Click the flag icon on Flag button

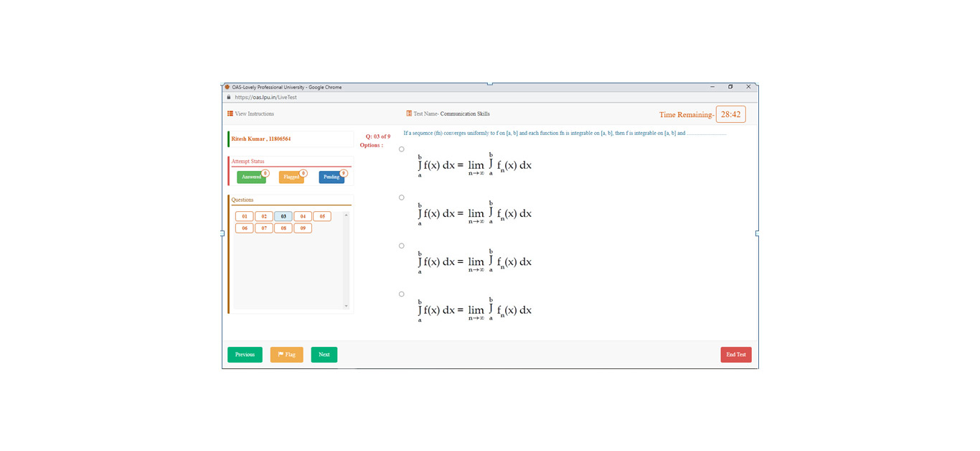tap(281, 354)
